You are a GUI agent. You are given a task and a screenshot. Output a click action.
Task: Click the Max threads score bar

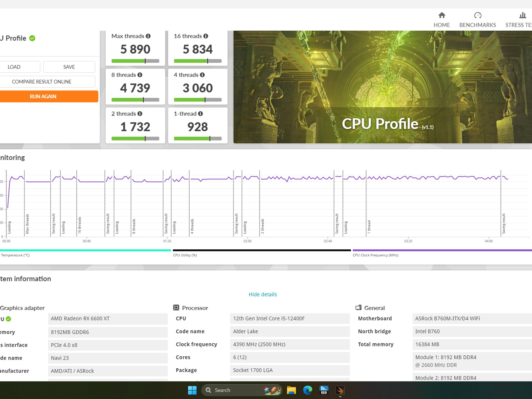click(135, 61)
